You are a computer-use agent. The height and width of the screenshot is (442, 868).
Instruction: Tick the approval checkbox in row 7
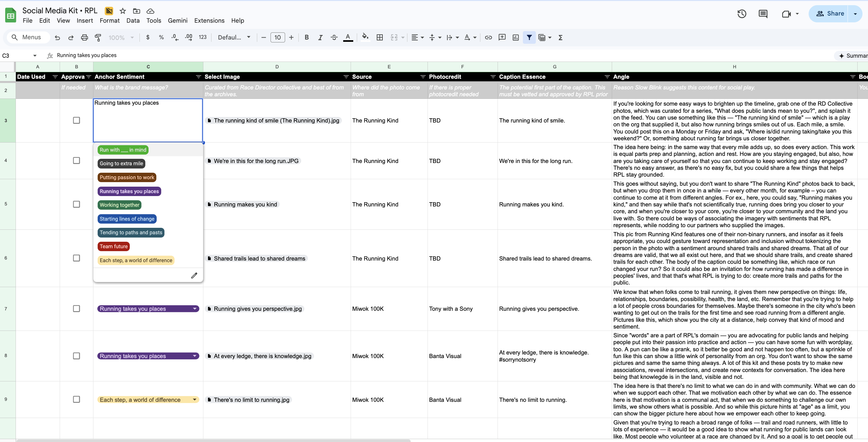(x=77, y=309)
